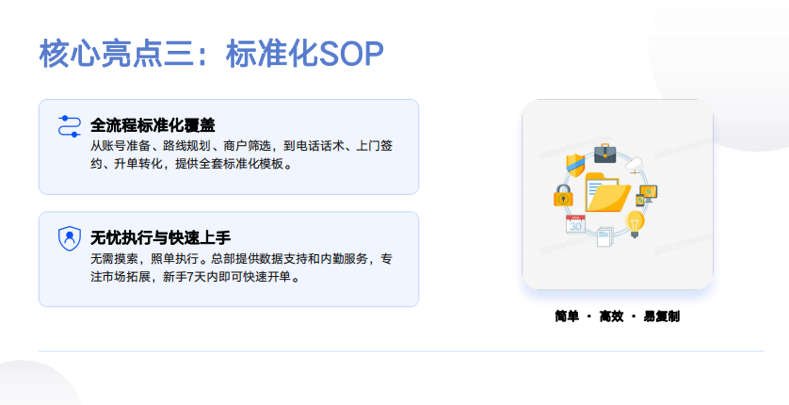The width and height of the screenshot is (789, 405).
Task: Click the horizontal divider line below the cards
Action: 400,351
